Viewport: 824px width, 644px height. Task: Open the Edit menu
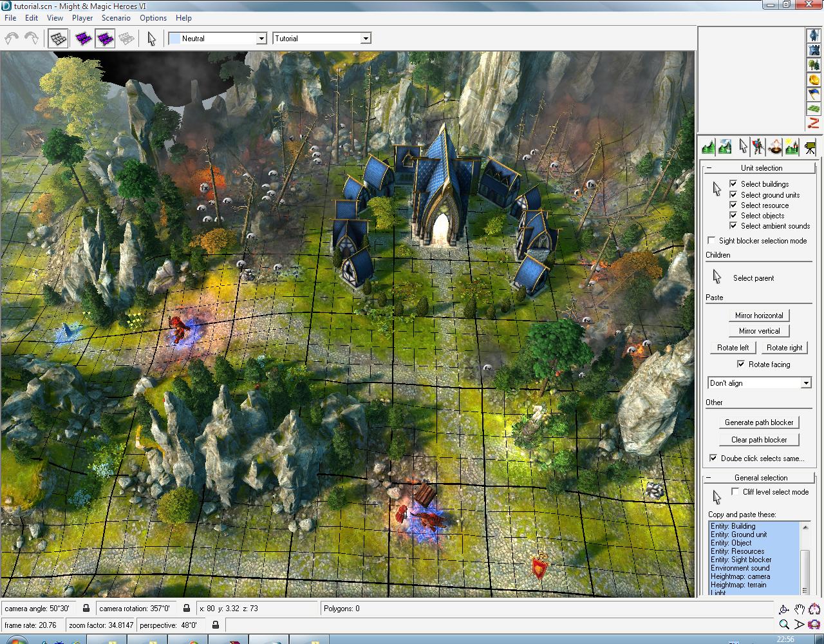(32, 18)
